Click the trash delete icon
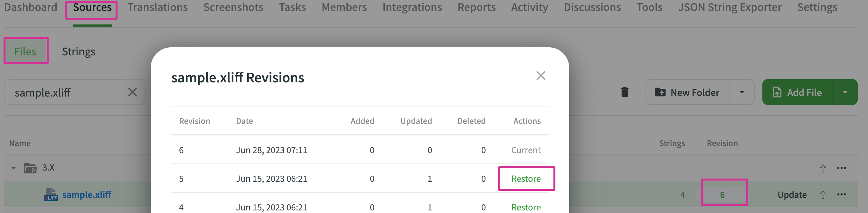868x213 pixels. [x=624, y=92]
